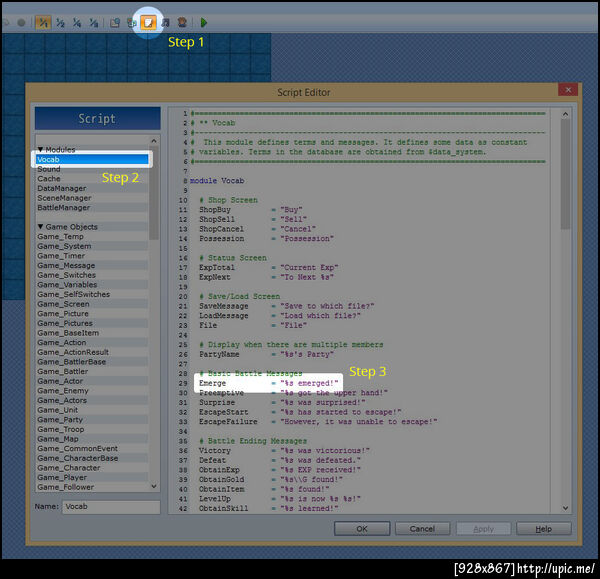
Task: Open the Sound Test music note icon
Action: tap(165, 23)
